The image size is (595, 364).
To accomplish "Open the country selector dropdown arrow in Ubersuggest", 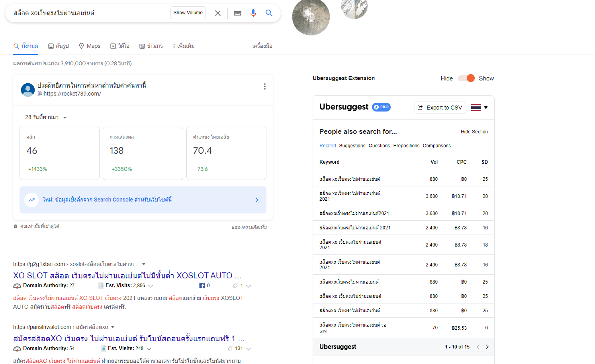I will tap(486, 108).
